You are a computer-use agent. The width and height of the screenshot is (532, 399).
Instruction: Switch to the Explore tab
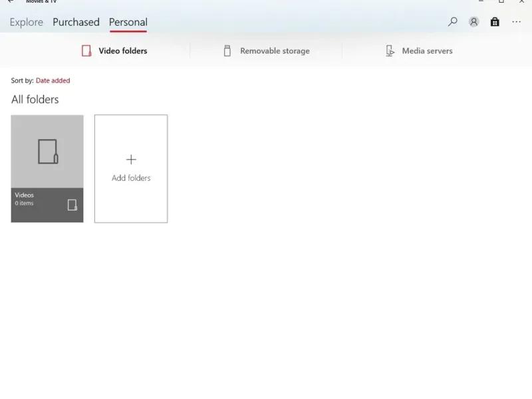coord(27,22)
